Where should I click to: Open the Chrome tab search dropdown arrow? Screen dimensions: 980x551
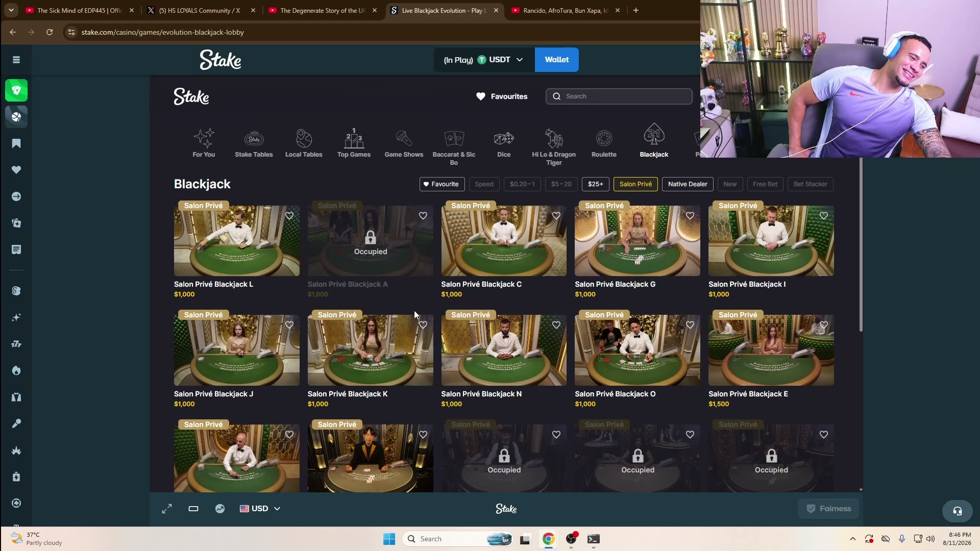tap(11, 10)
